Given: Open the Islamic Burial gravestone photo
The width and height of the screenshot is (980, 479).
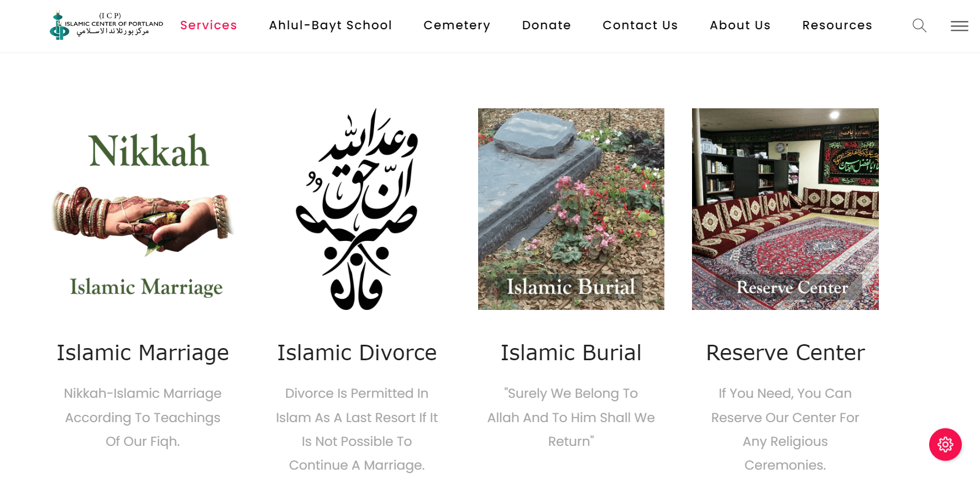Looking at the screenshot, I should [x=571, y=209].
